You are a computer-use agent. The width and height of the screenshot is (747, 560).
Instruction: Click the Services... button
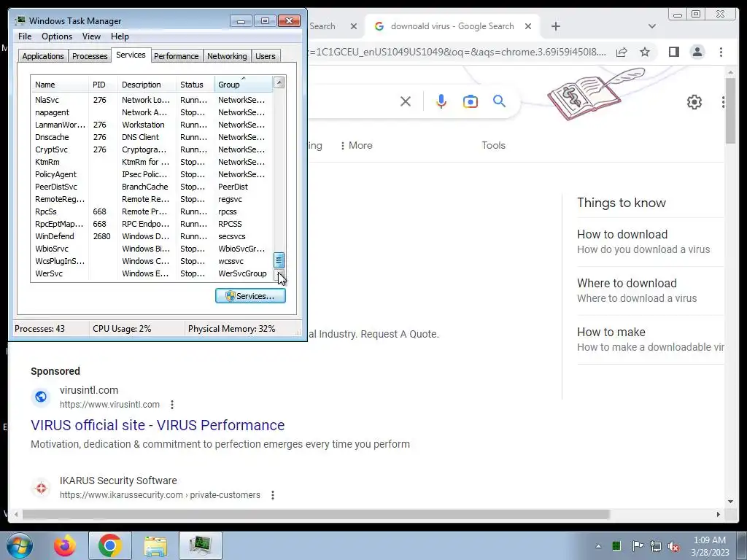coord(250,296)
